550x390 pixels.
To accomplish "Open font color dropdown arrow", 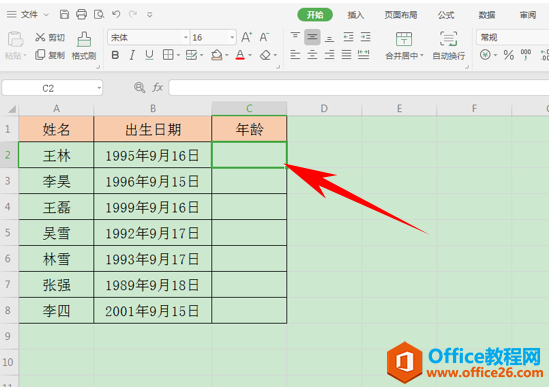I will tap(250, 55).
